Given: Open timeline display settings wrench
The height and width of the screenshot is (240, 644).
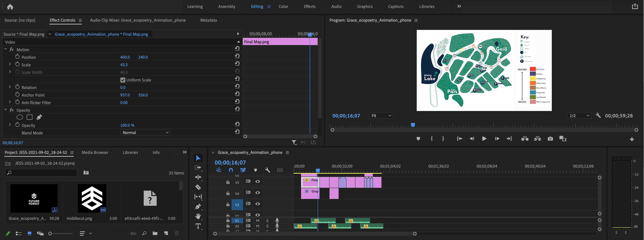Looking at the screenshot, I should tap(267, 170).
